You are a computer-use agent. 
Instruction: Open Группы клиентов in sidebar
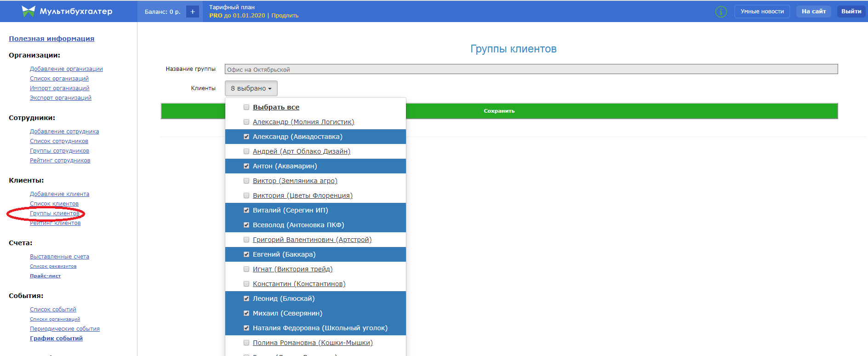(x=55, y=213)
